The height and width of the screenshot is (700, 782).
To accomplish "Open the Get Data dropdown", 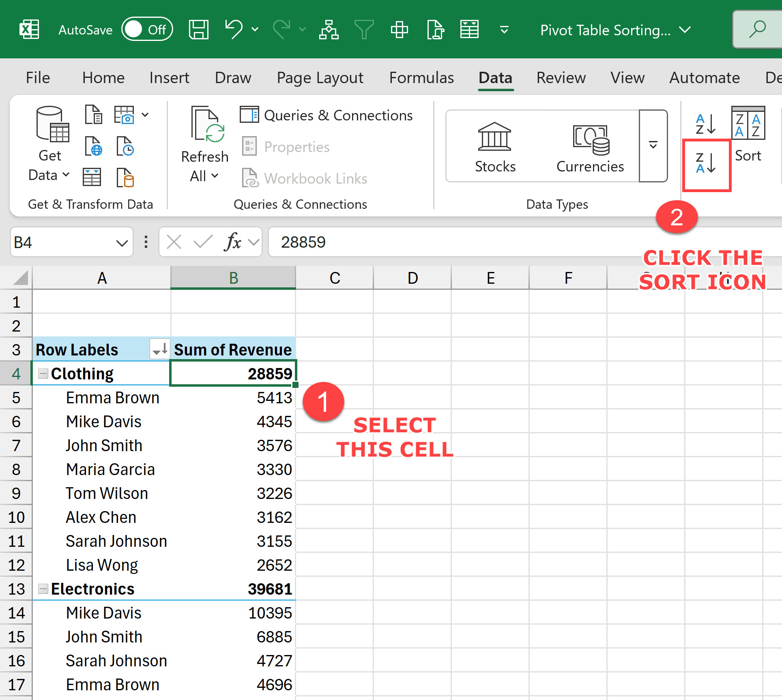I will click(49, 175).
